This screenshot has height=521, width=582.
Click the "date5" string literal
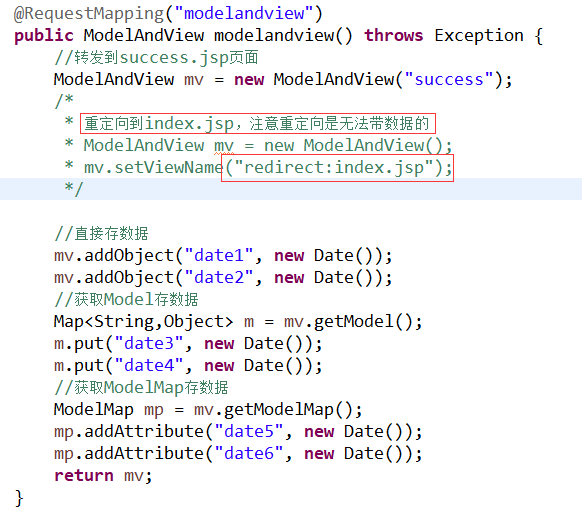[249, 432]
